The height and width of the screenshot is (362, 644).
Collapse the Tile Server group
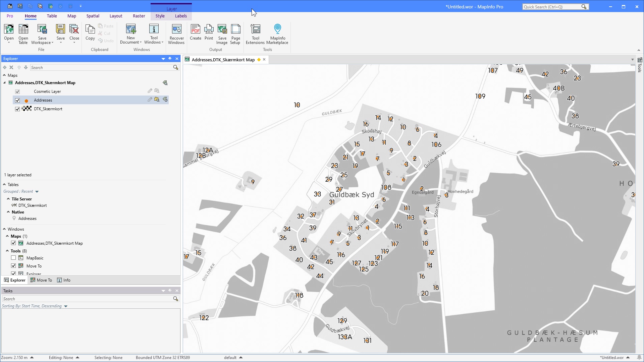(8, 199)
